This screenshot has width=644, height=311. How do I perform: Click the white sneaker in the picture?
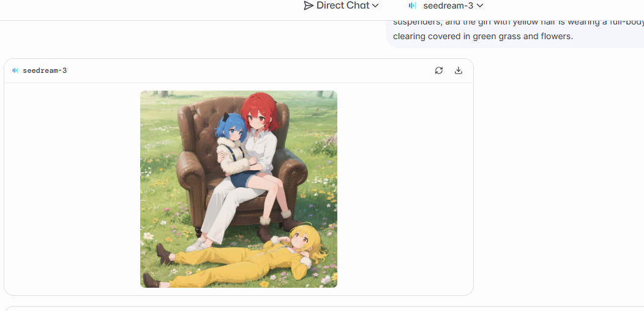(196, 245)
